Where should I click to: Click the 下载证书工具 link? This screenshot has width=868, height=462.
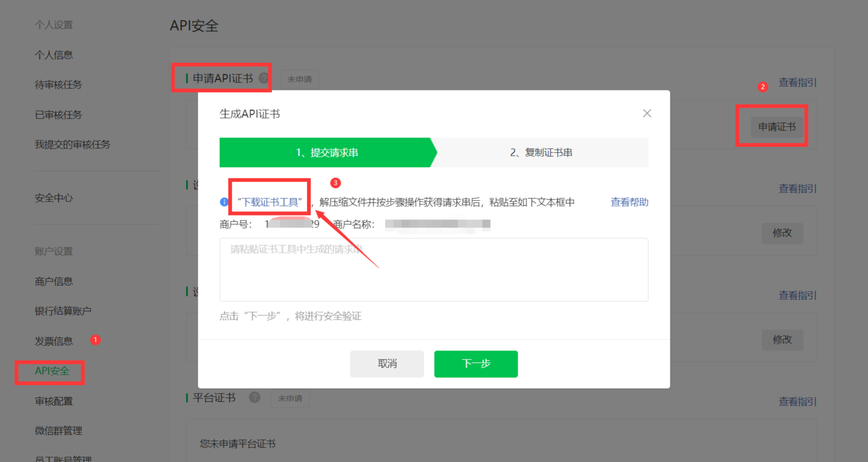pos(270,202)
